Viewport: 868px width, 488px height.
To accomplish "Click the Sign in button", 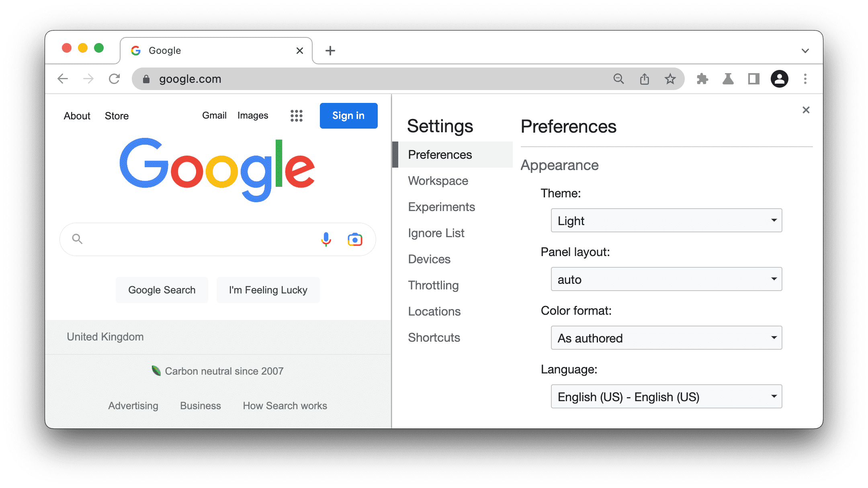I will (348, 116).
